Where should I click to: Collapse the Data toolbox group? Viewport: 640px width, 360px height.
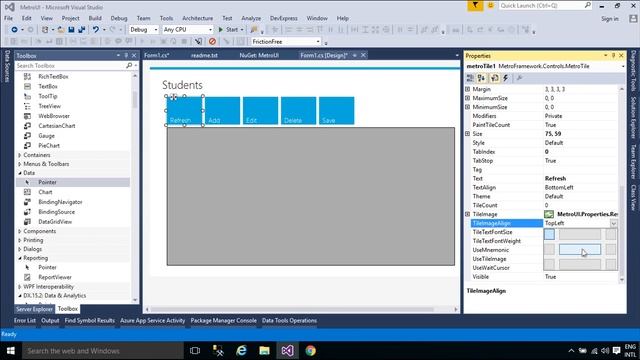(x=20, y=173)
